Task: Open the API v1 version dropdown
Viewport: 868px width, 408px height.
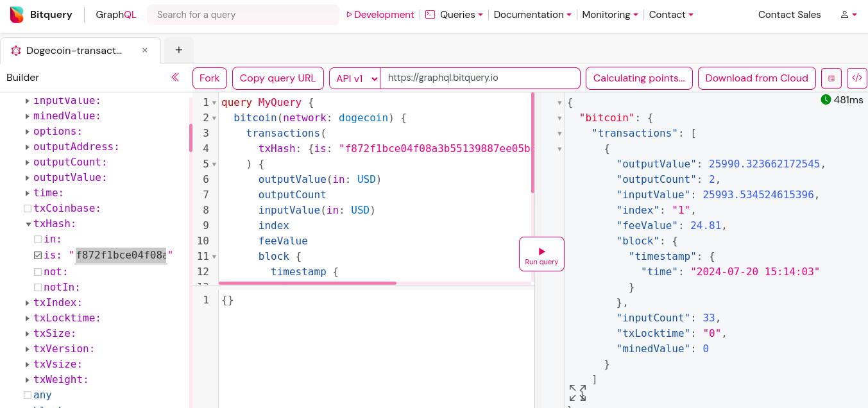Action: 355,78
